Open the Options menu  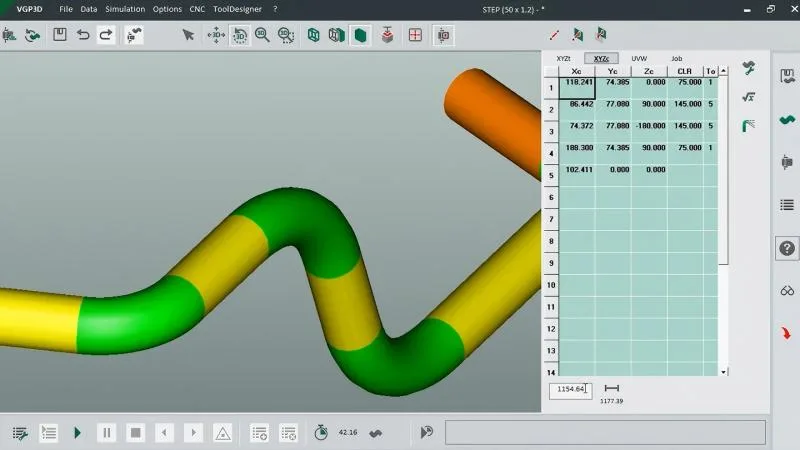coord(167,9)
